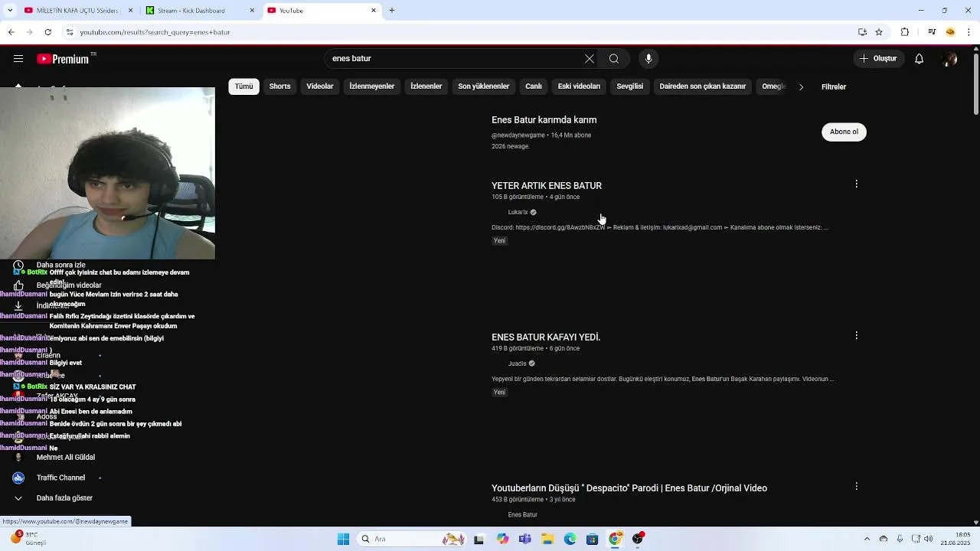Subscribe with the Abone ol button
This screenshot has width=980, height=551.
pyautogui.click(x=844, y=132)
